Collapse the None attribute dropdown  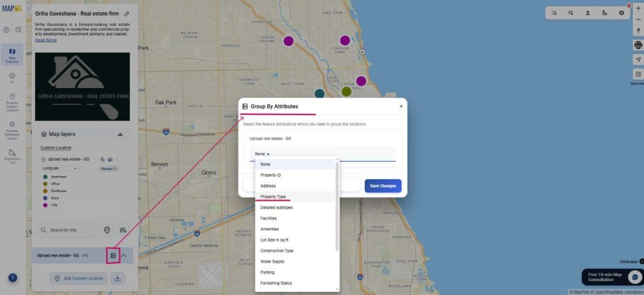[x=262, y=153]
